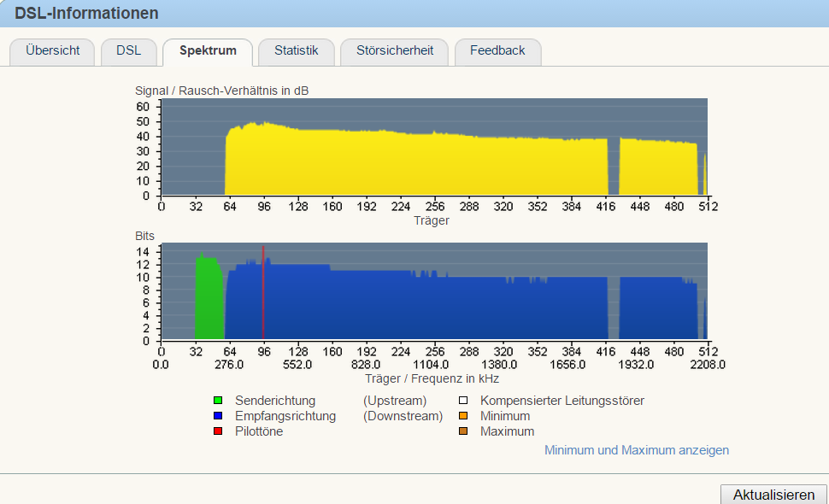Switch to the DSL tab
The width and height of the screenshot is (829, 504).
point(128,51)
